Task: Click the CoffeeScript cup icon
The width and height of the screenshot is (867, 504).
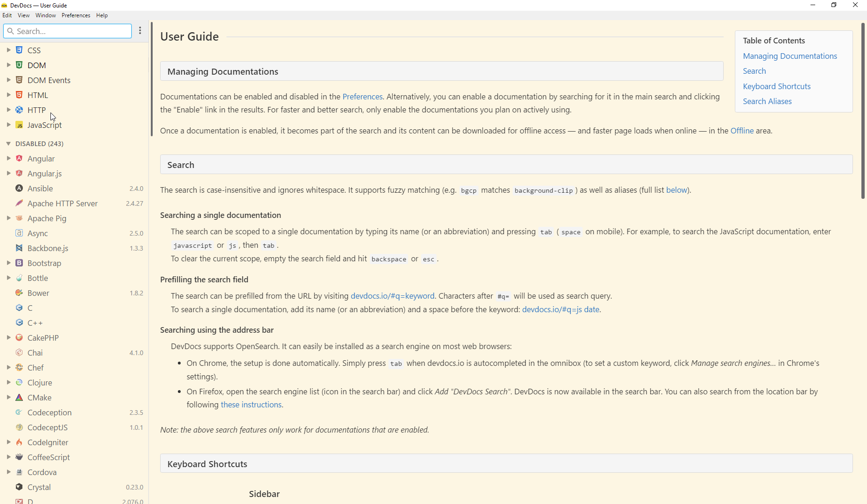Action: 19,457
